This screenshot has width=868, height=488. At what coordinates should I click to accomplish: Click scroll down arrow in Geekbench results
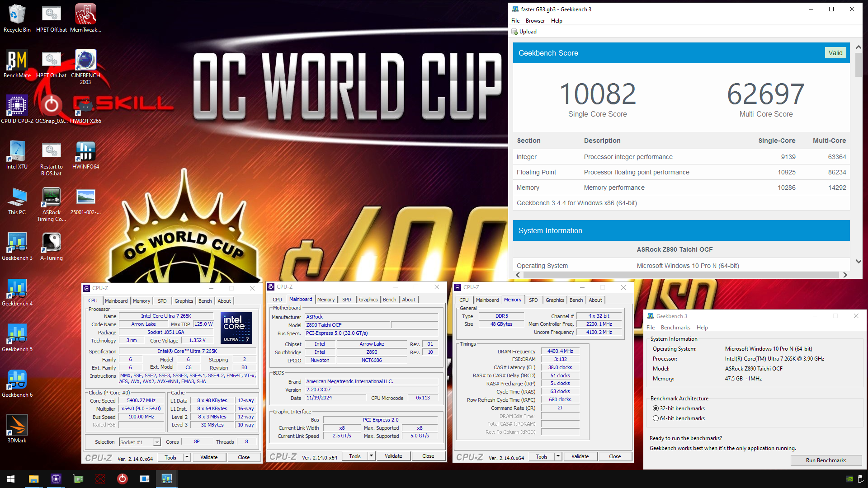pyautogui.click(x=859, y=262)
